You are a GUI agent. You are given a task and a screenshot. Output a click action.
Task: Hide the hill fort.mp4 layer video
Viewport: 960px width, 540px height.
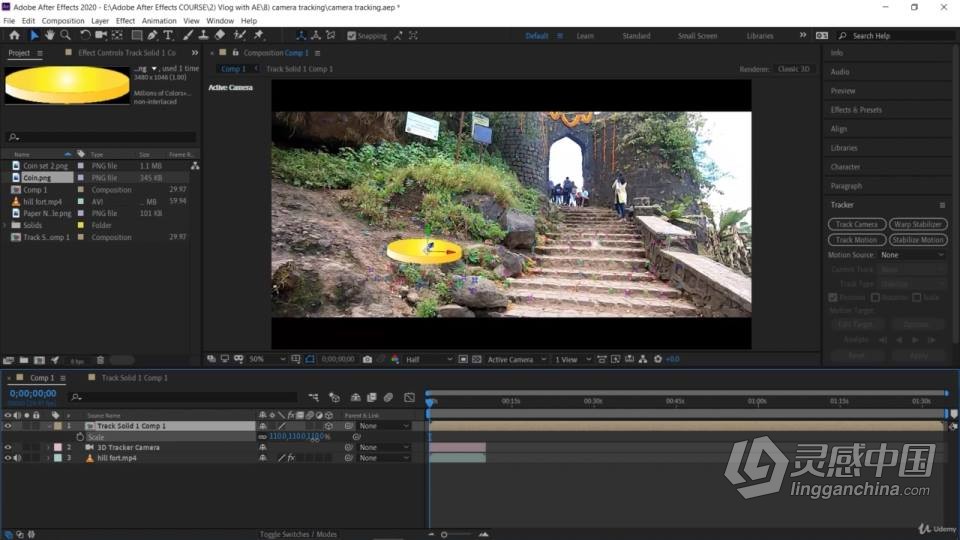(x=8, y=458)
